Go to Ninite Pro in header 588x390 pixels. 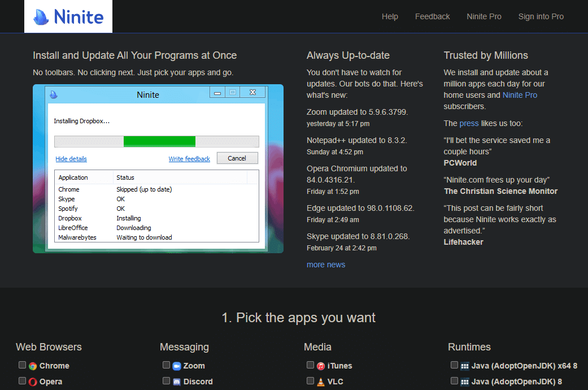484,16
